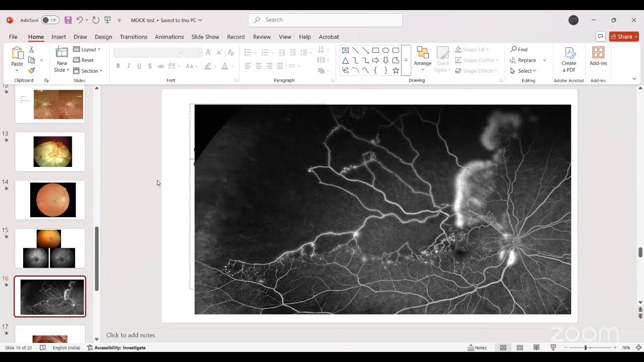This screenshot has width=644, height=362.
Task: Open the File menu
Action: [x=13, y=37]
